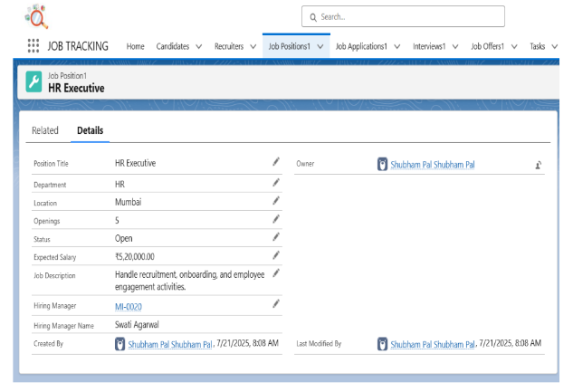Edit the Hiring Manager lookup pencil icon
This screenshot has height=392, width=573.
click(x=276, y=305)
